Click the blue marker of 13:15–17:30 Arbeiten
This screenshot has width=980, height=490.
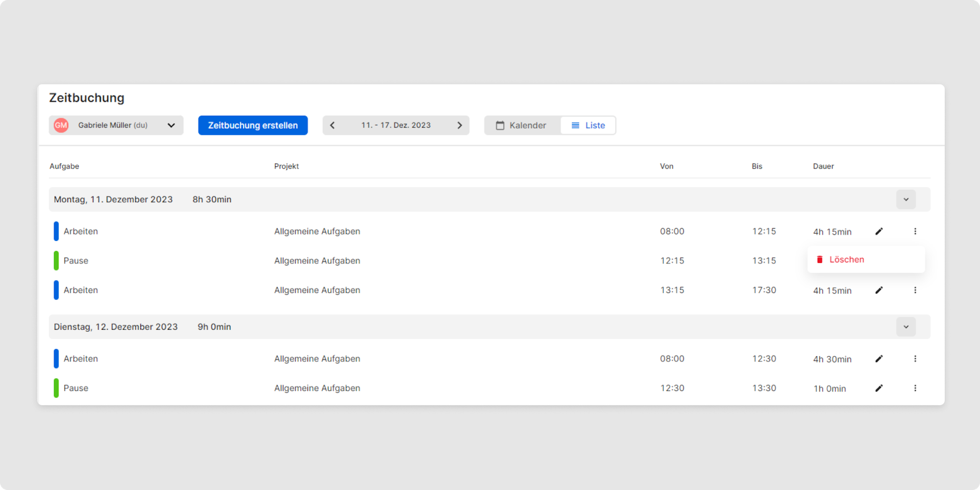click(56, 290)
